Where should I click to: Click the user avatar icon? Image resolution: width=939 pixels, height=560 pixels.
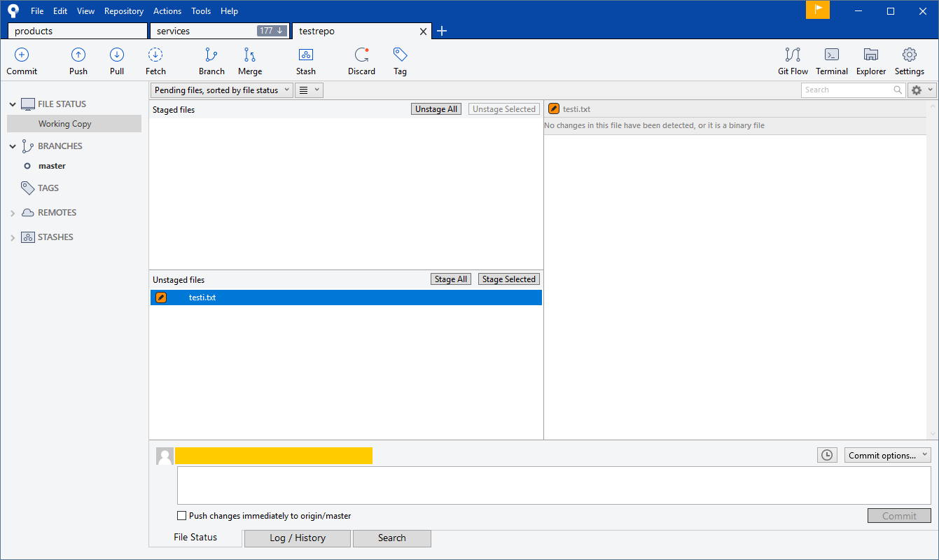(x=165, y=456)
